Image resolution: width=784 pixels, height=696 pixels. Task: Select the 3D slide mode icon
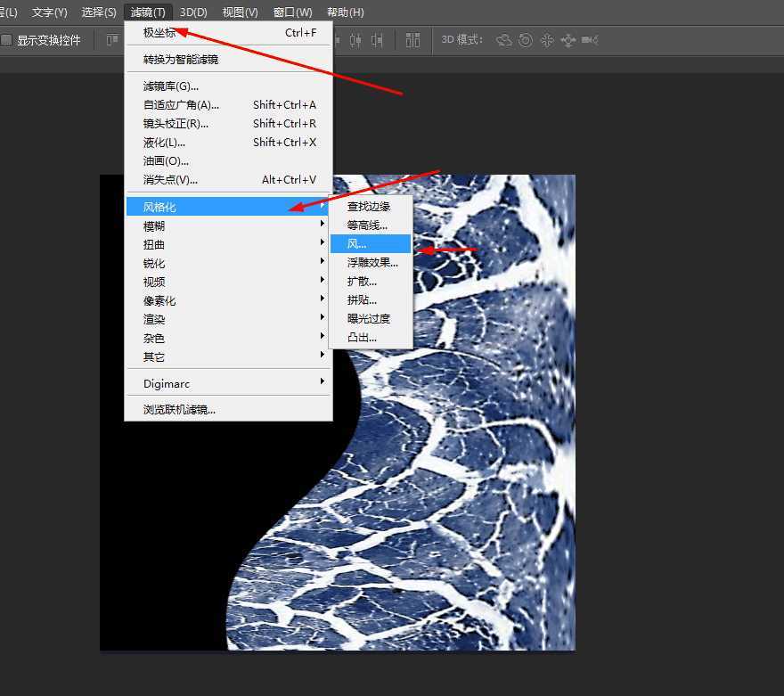click(x=569, y=40)
